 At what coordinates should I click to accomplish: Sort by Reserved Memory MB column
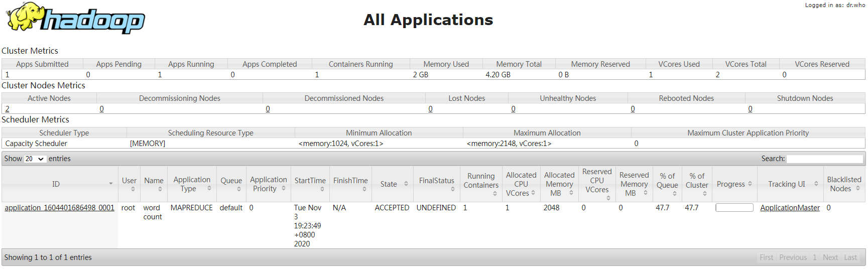click(x=634, y=184)
